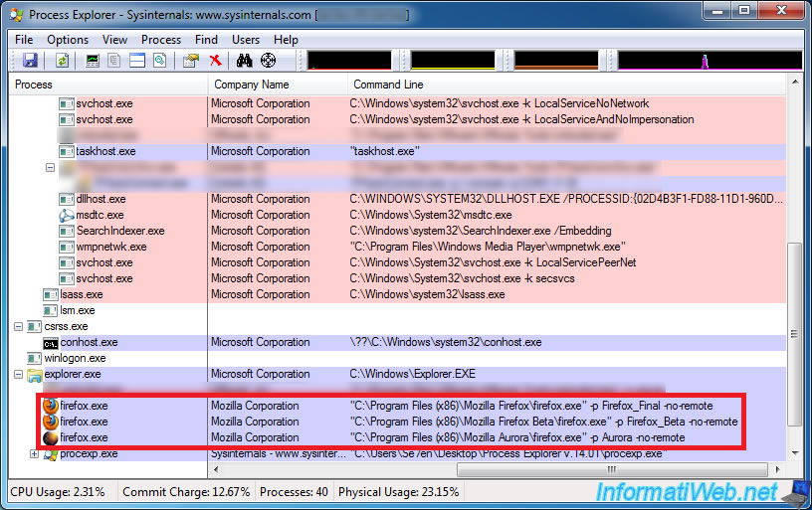Open the View menu

pyautogui.click(x=115, y=40)
